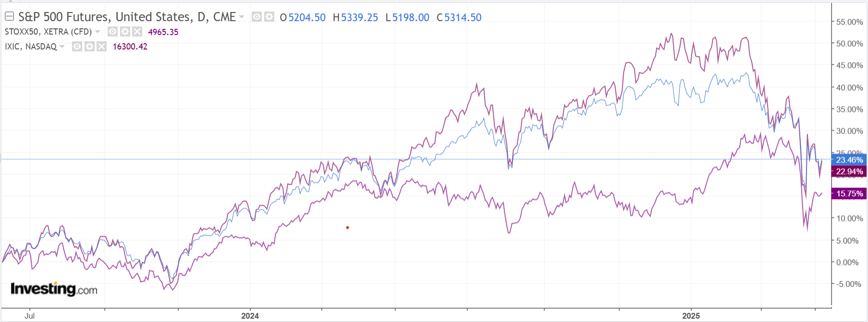This screenshot has width=868, height=322.
Task: Click the S&P 500 Futures title text
Action: (x=127, y=17)
